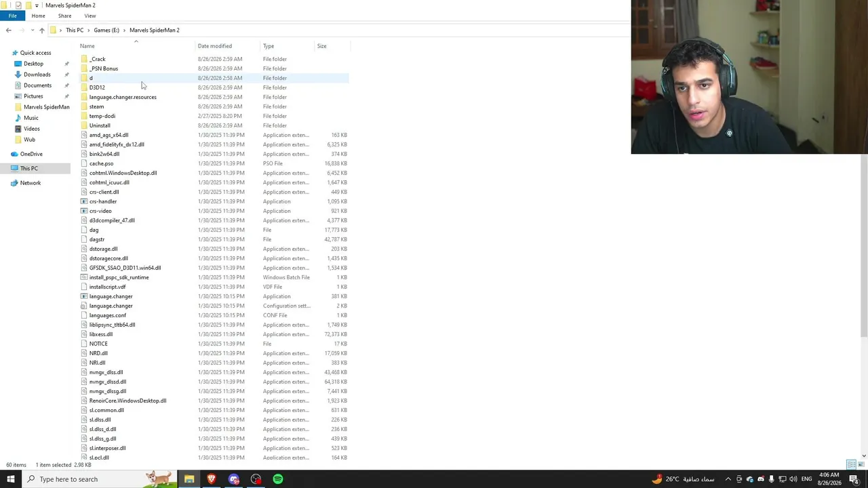The height and width of the screenshot is (488, 868).
Task: Select file nvngx_dlss.dll
Action: tap(106, 372)
